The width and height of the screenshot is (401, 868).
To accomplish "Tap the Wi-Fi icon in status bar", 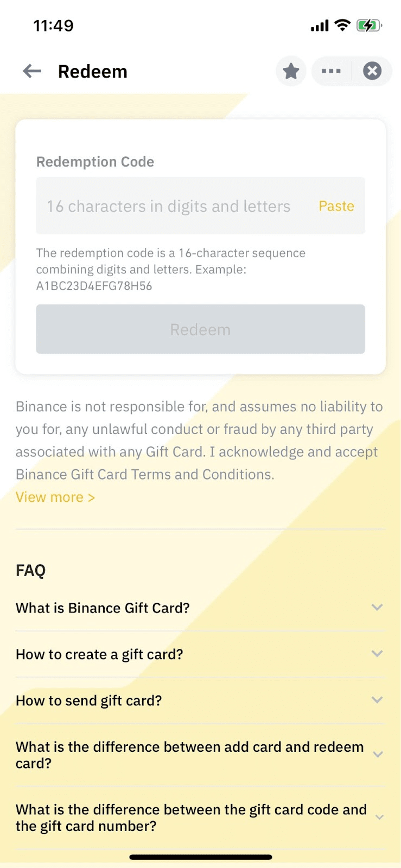I will (342, 25).
